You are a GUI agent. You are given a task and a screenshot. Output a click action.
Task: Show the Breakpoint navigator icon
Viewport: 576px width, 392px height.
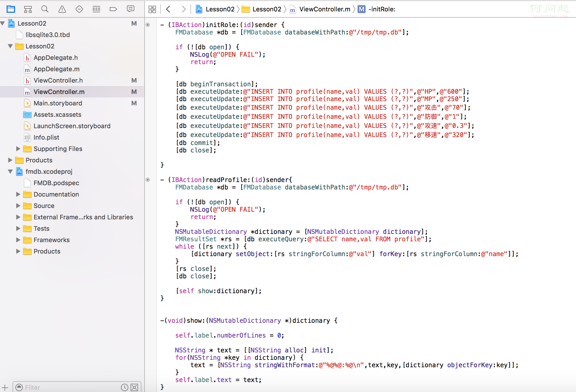point(113,9)
